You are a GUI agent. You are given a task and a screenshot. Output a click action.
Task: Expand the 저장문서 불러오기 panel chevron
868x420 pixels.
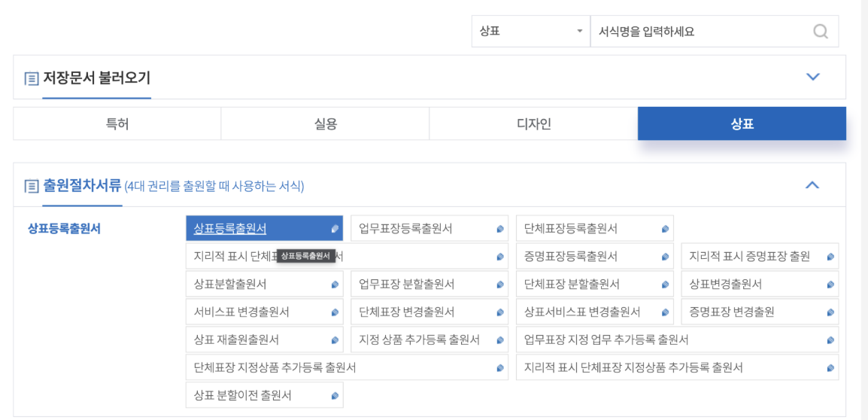812,77
